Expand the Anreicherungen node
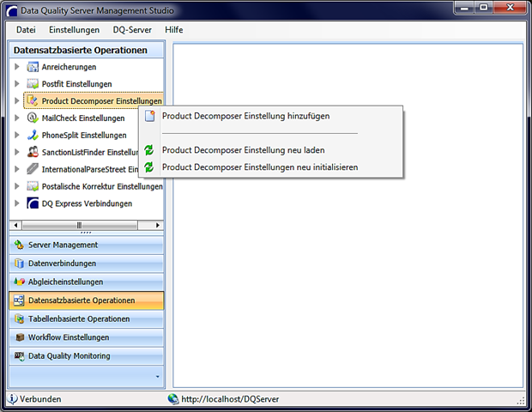 click(x=16, y=67)
